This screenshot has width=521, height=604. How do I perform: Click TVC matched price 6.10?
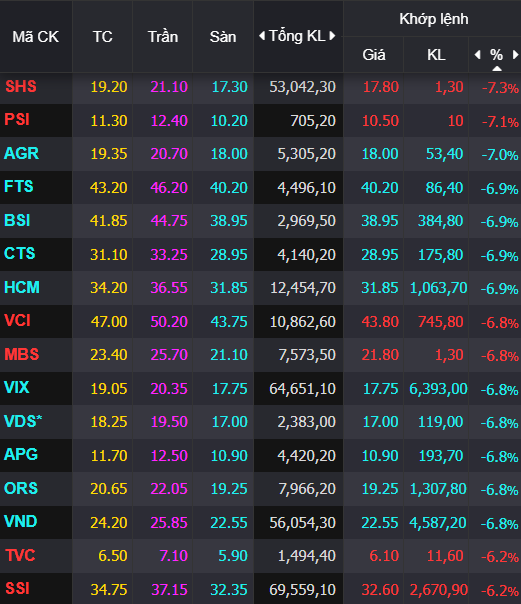[384, 556]
